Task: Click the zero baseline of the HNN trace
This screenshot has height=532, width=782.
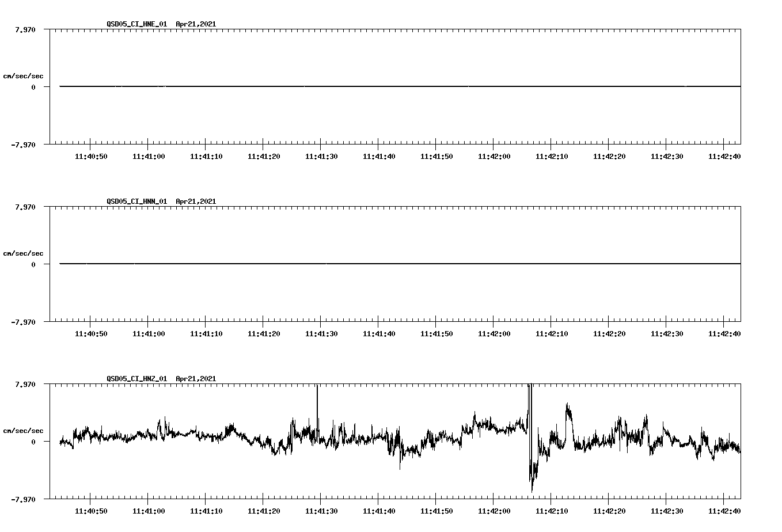Action: coord(346,264)
